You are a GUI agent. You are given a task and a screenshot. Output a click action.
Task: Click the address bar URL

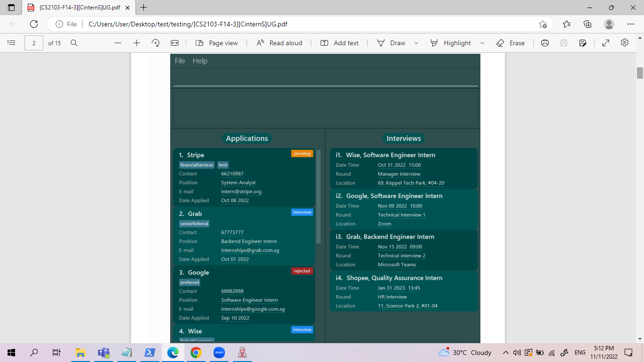pos(188,24)
